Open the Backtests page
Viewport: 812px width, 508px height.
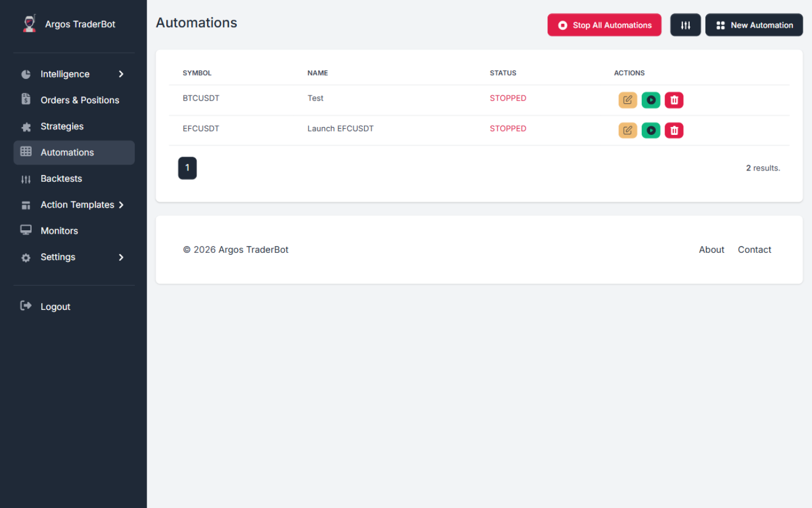click(74, 178)
